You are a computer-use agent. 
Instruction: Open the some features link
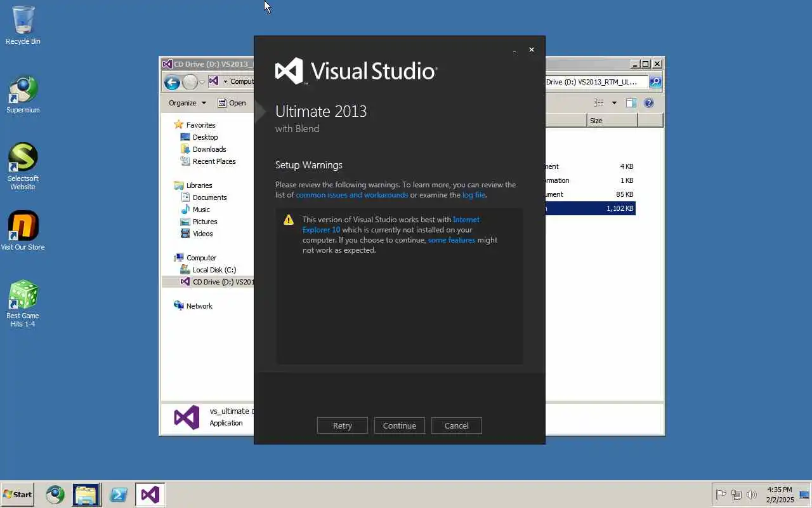452,240
